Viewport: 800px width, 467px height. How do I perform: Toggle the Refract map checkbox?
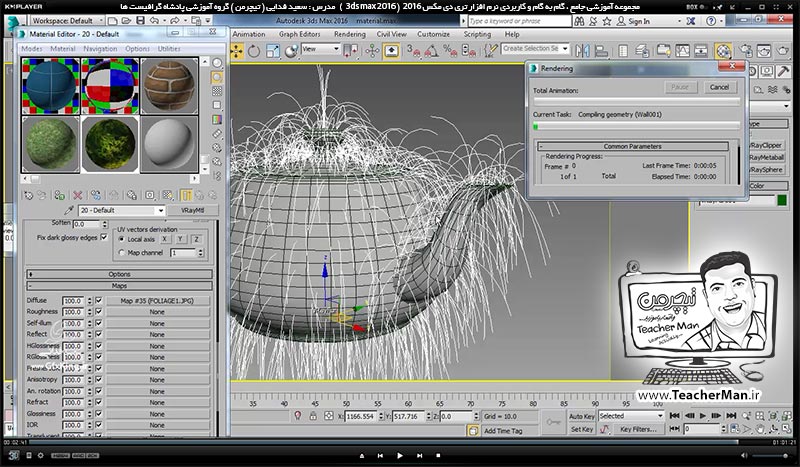pos(98,402)
